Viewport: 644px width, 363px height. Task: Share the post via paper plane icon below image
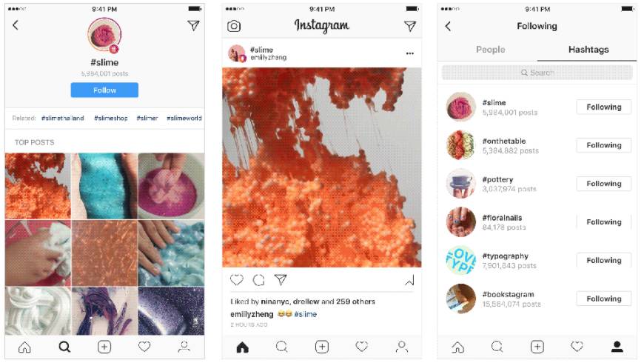tap(281, 280)
